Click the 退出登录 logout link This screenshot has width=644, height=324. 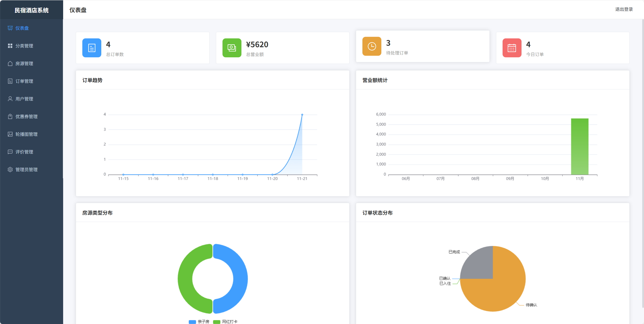tap(624, 9)
